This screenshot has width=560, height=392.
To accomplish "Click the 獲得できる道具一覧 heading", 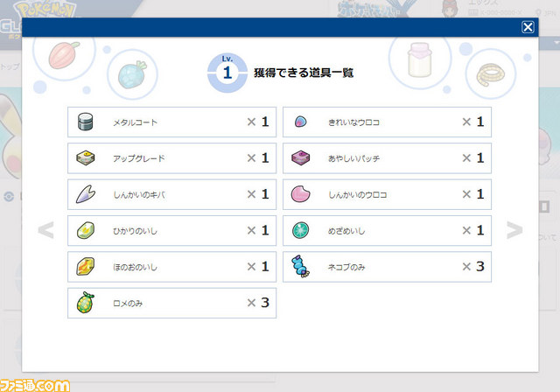I will (x=304, y=73).
